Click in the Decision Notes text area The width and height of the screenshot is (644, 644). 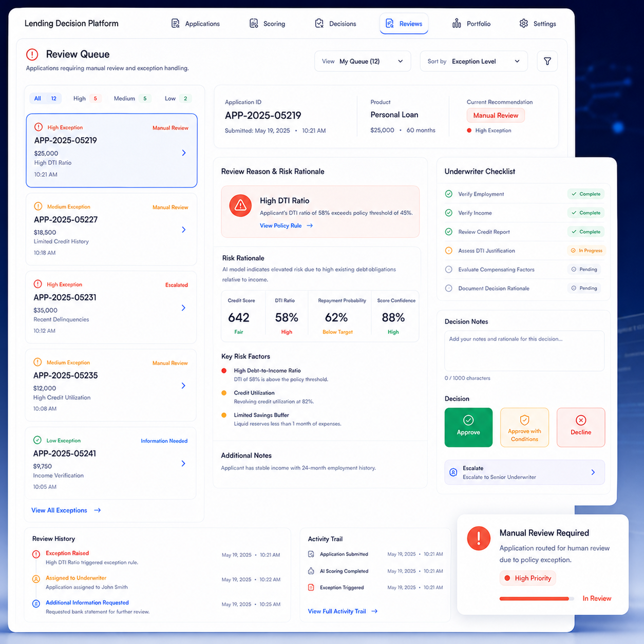524,351
